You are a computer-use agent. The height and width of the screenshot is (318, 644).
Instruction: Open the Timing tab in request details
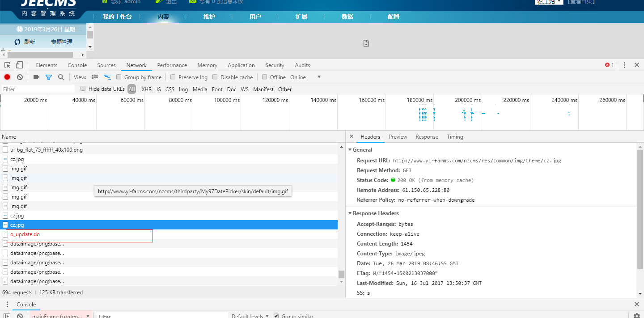pyautogui.click(x=455, y=137)
